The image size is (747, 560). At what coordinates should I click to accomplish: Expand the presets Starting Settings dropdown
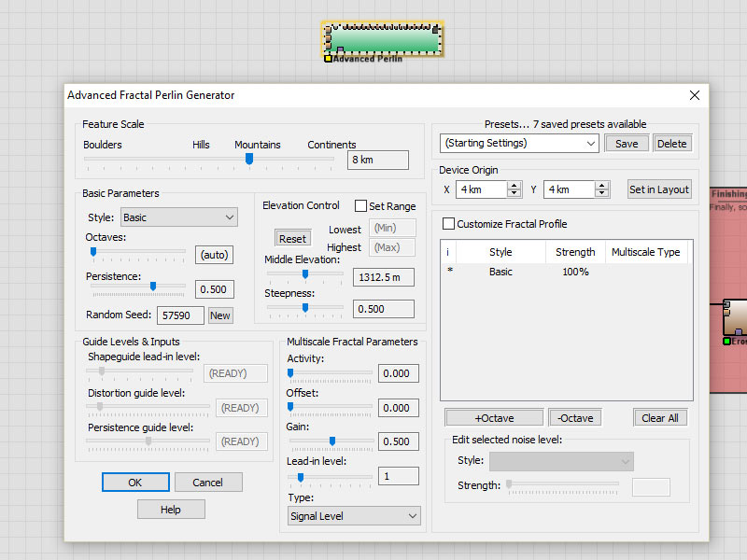pyautogui.click(x=519, y=143)
